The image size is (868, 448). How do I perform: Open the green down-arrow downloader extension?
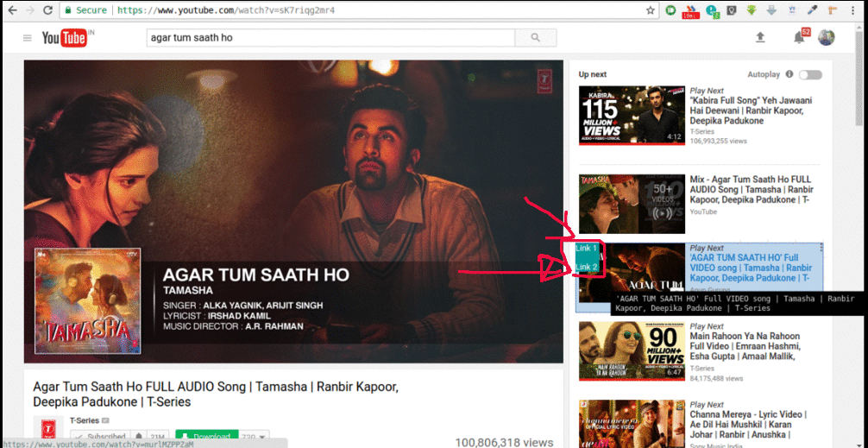(x=752, y=10)
